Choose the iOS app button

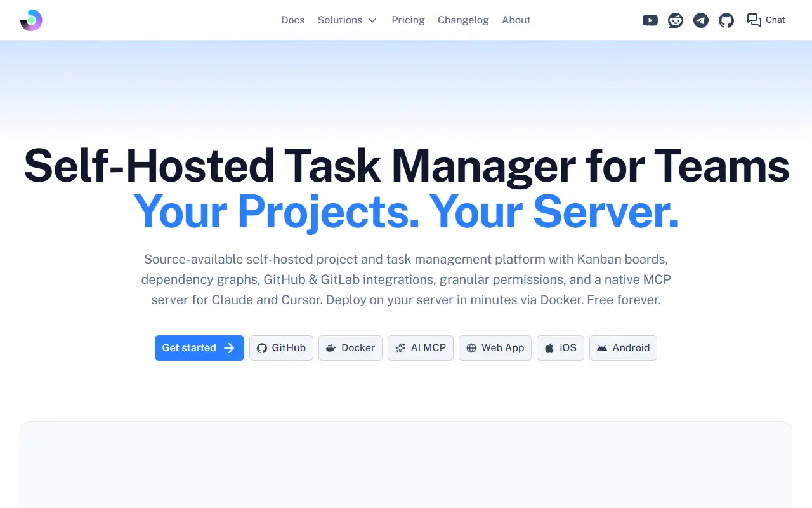point(560,348)
